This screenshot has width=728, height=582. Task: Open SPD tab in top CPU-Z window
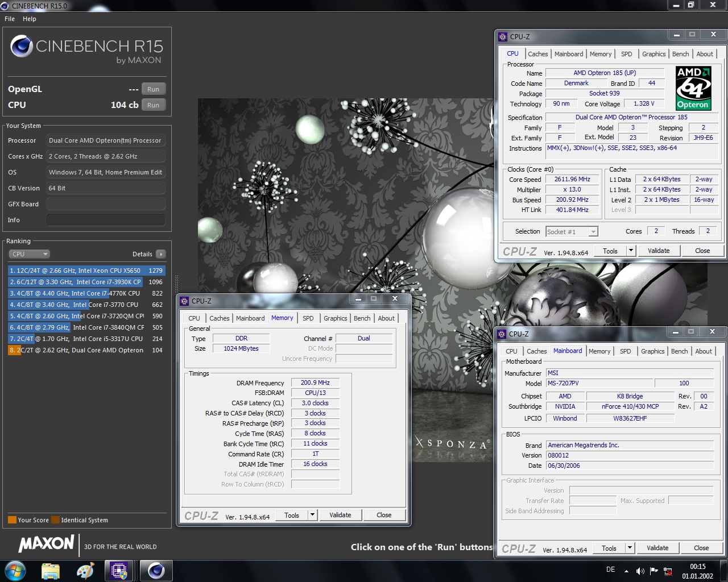626,54
